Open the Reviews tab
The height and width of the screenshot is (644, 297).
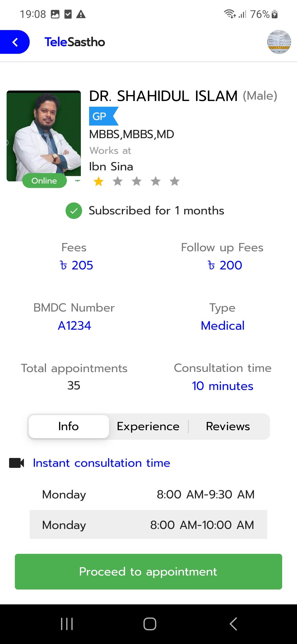click(228, 426)
